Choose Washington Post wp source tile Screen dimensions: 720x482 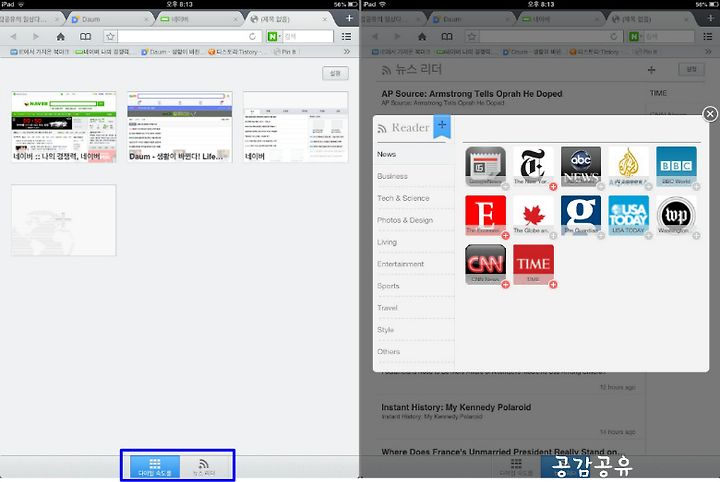pyautogui.click(x=676, y=215)
